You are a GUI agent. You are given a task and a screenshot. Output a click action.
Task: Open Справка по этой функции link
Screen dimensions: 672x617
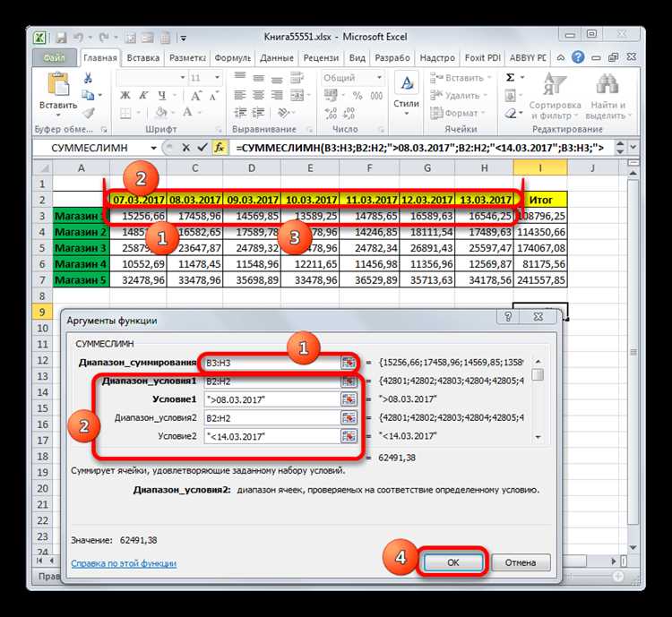[x=124, y=563]
